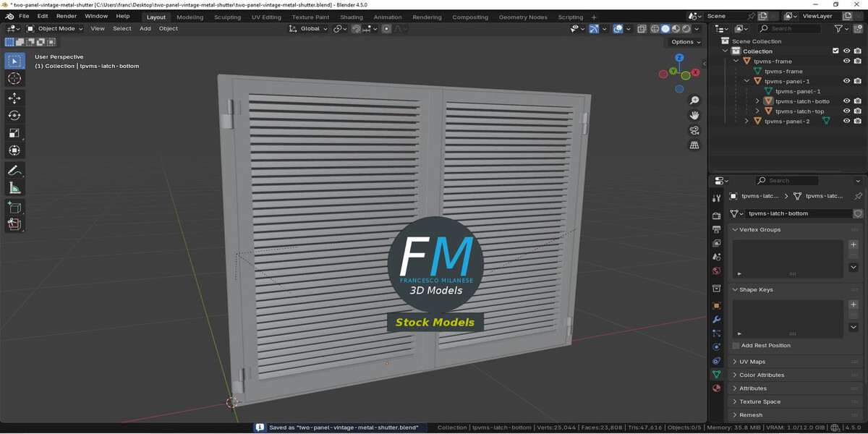Click the Options button in viewport

(x=685, y=42)
